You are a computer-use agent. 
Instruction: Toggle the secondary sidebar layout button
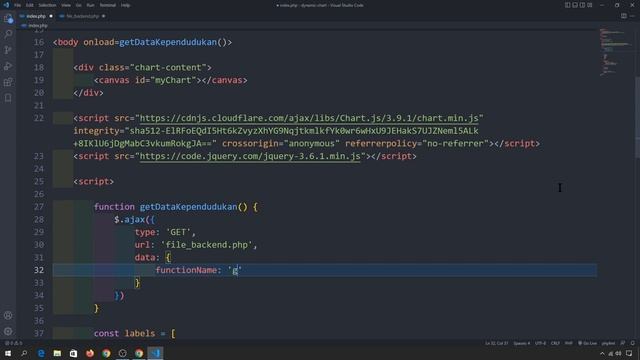[582, 5]
